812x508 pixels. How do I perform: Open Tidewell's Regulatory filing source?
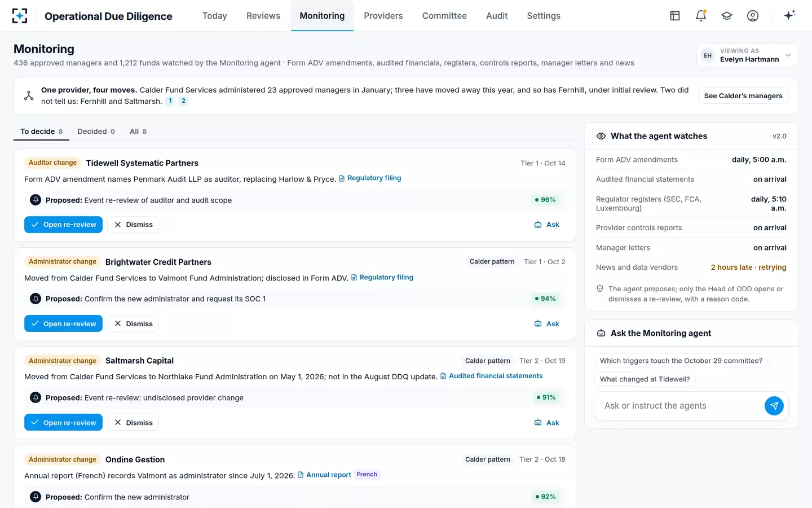tap(370, 178)
